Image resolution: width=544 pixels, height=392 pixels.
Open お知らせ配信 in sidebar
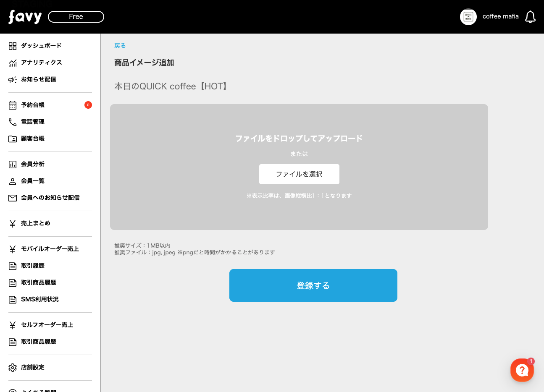coord(39,79)
